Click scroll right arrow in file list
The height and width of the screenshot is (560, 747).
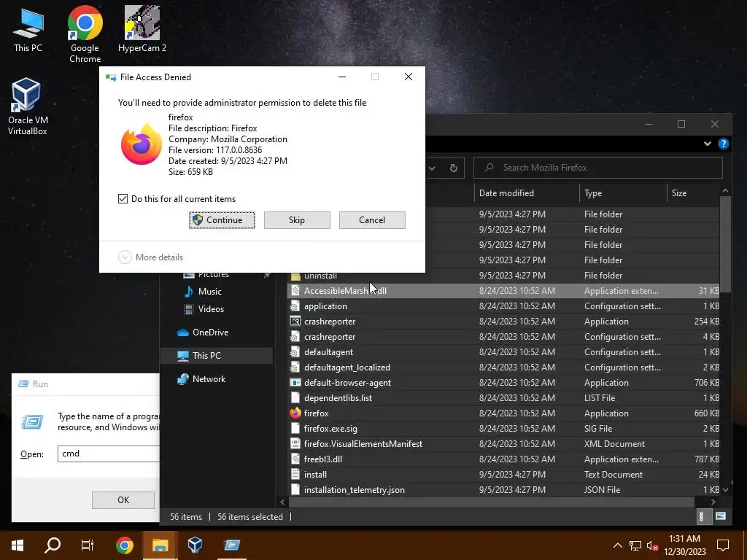coord(713,502)
